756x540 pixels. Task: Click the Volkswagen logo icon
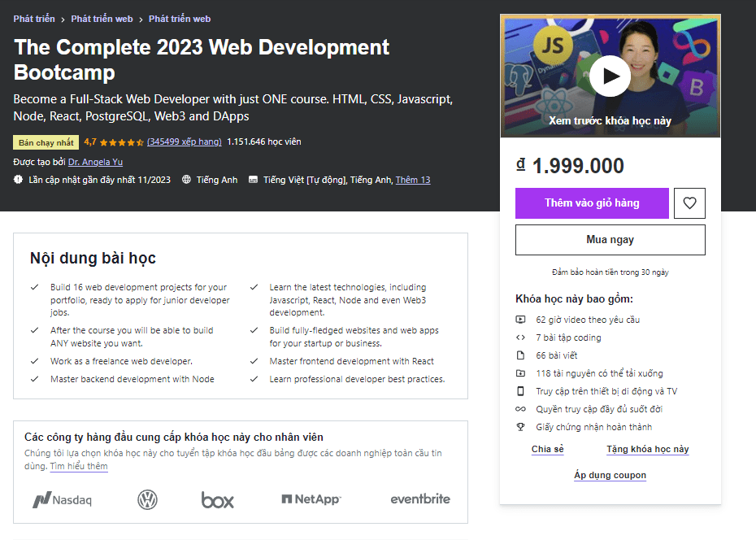pos(147,499)
